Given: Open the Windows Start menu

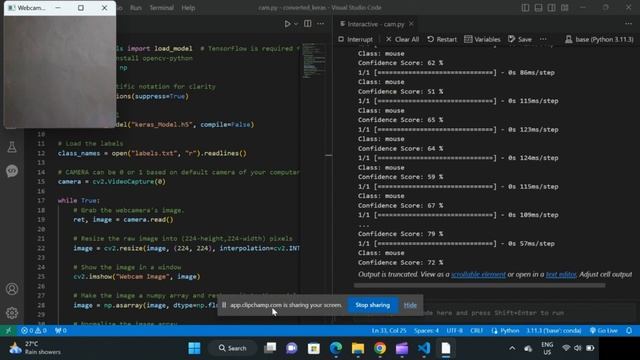Looking at the screenshot, I should point(194,348).
